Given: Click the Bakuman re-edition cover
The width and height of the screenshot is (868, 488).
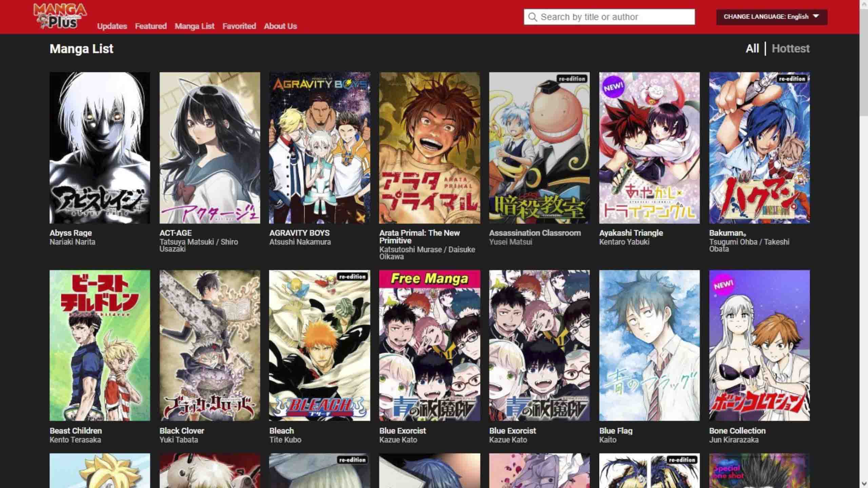Looking at the screenshot, I should [x=759, y=147].
